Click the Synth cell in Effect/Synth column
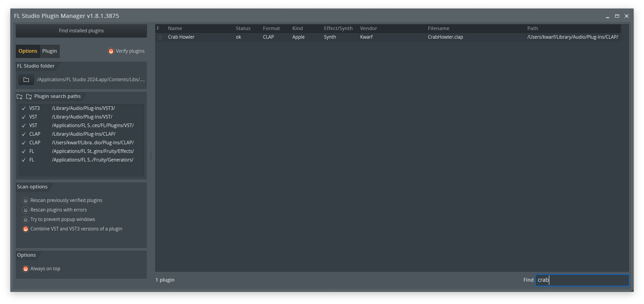Viewport: 644px width, 304px height. point(330,37)
